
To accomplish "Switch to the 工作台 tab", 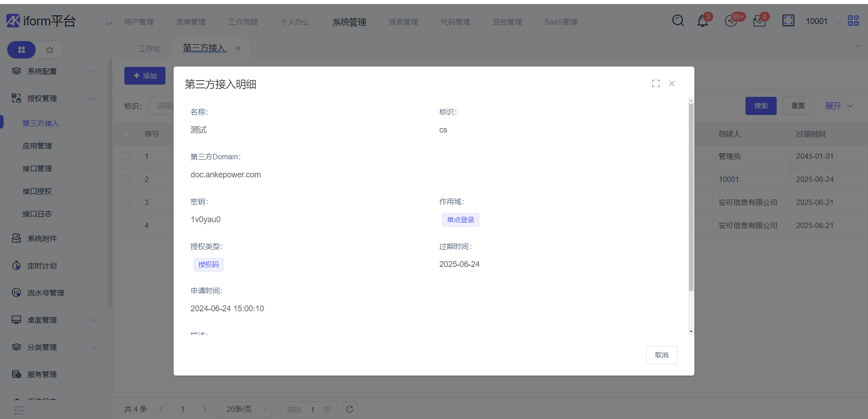I will point(150,48).
